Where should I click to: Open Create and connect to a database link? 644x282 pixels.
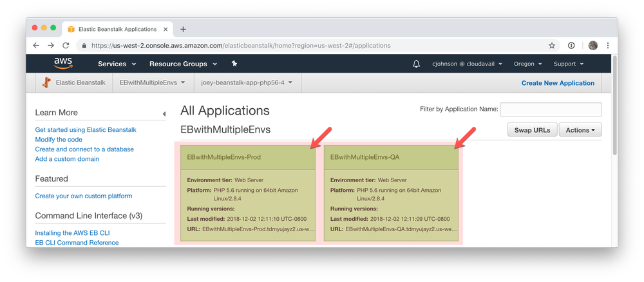pyautogui.click(x=84, y=149)
